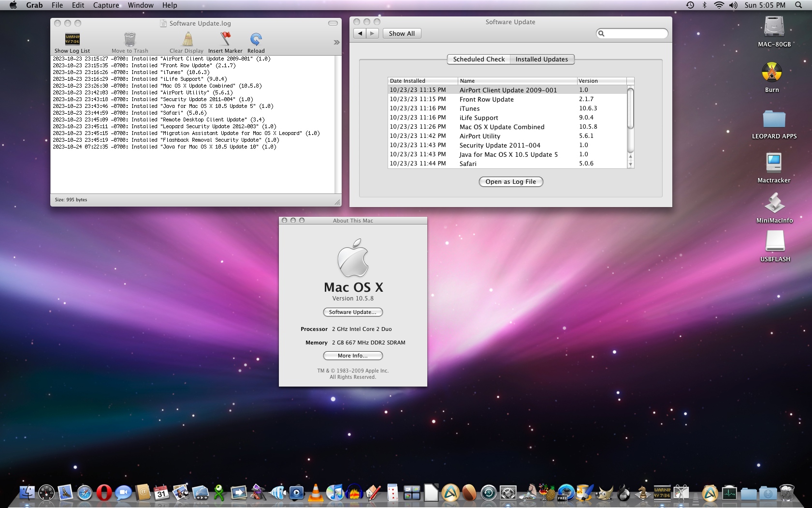Open Console WARNING icon in Dock
The image size is (812, 508).
pos(662,493)
